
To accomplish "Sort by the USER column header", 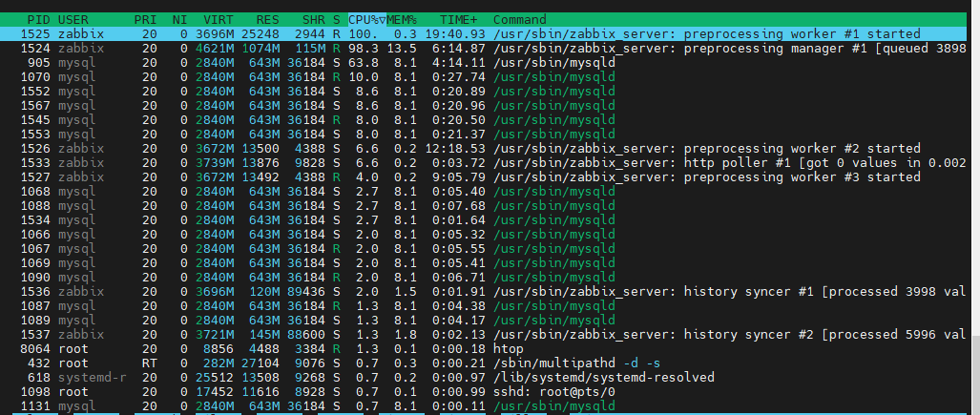I will pos(73,20).
